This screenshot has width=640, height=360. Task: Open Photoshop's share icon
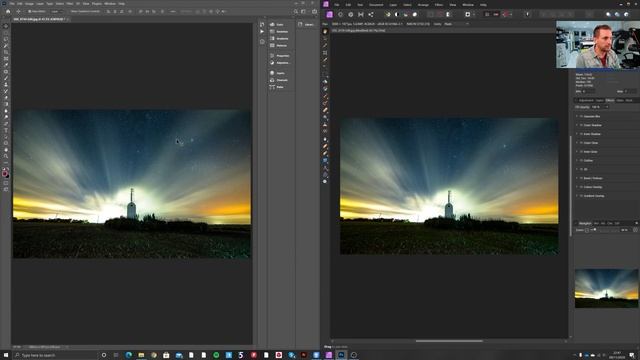coord(314,11)
